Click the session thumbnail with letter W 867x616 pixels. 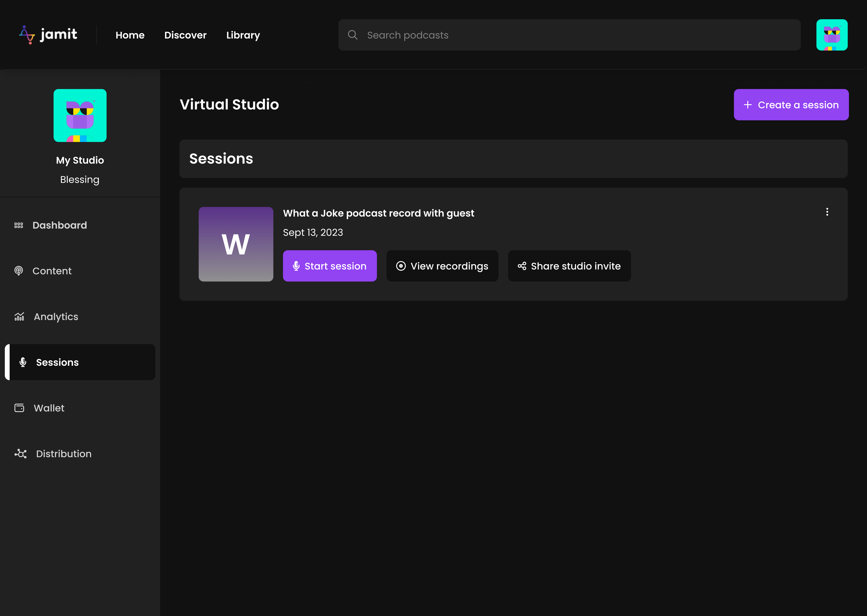pos(236,244)
